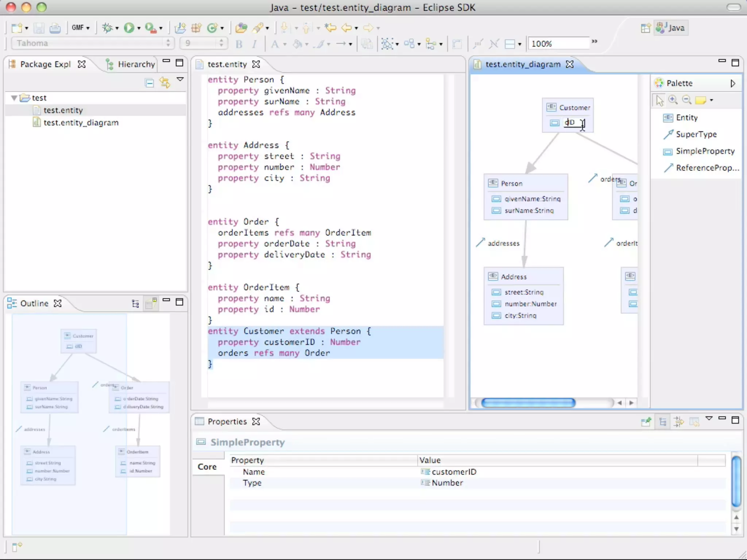
Task: Switch to the Hierarchy tab
Action: click(136, 64)
